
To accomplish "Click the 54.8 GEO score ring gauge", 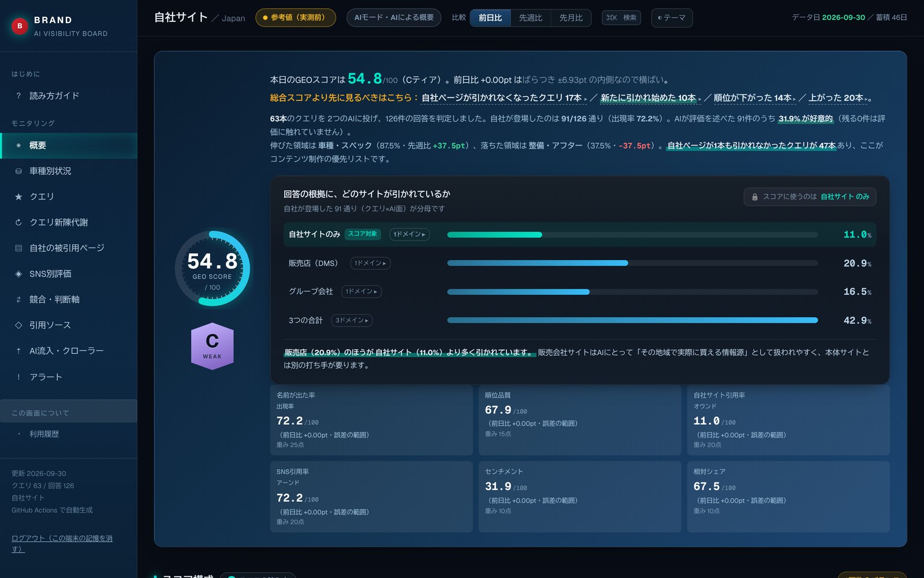I will pyautogui.click(x=212, y=269).
